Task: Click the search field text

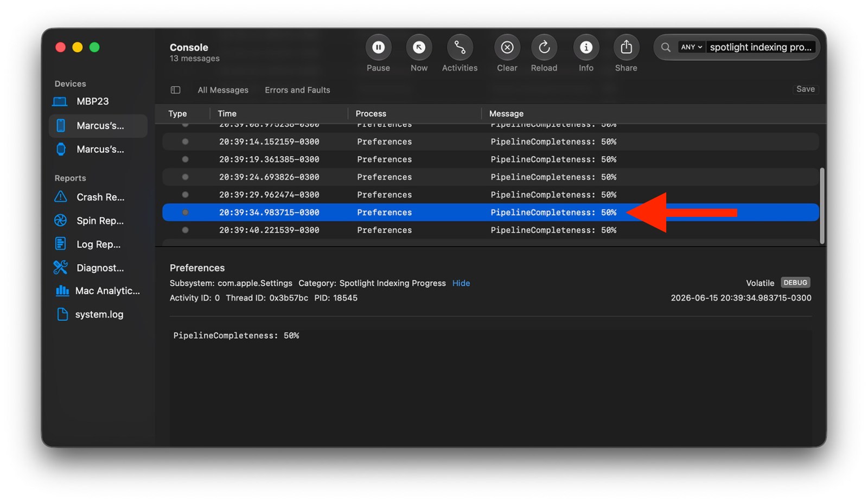Action: [761, 47]
